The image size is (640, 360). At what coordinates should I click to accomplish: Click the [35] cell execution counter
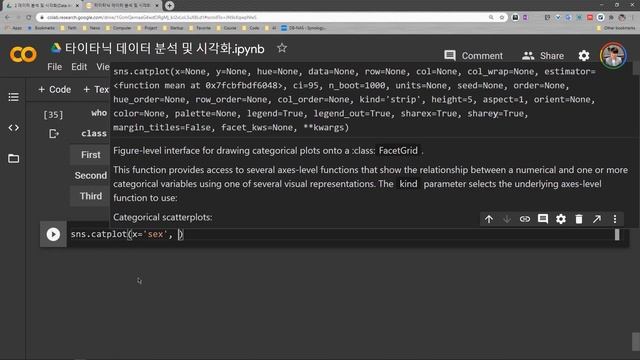(x=53, y=115)
